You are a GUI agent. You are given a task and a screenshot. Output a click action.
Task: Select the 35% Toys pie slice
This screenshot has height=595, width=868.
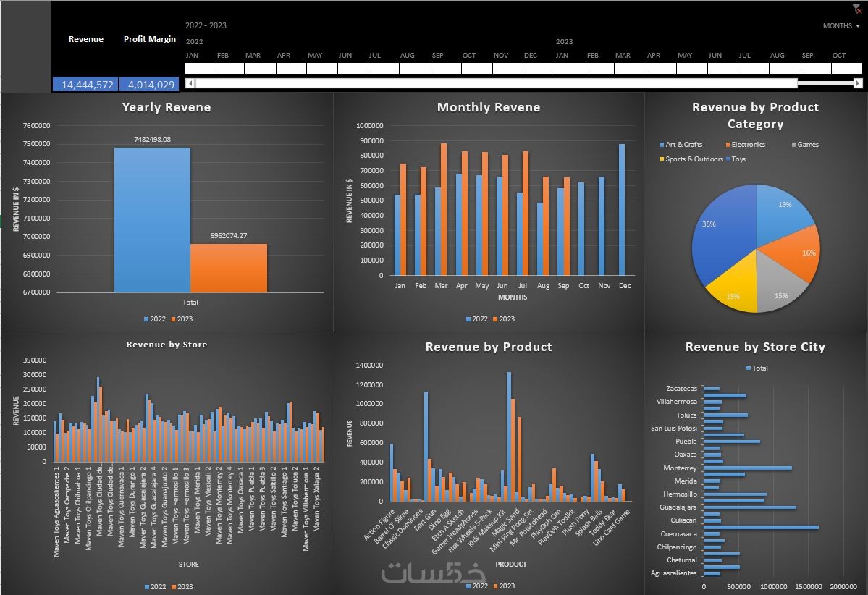click(x=720, y=232)
